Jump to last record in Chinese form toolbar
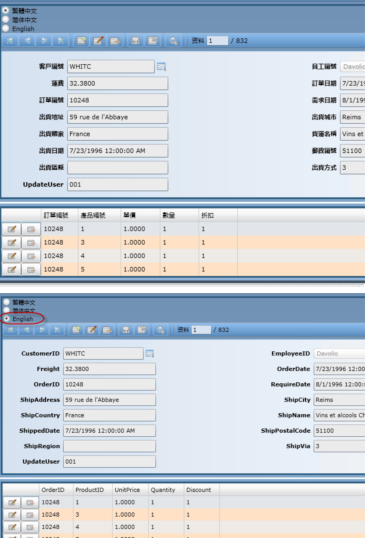This screenshot has width=365, height=538. pyautogui.click(x=61, y=41)
